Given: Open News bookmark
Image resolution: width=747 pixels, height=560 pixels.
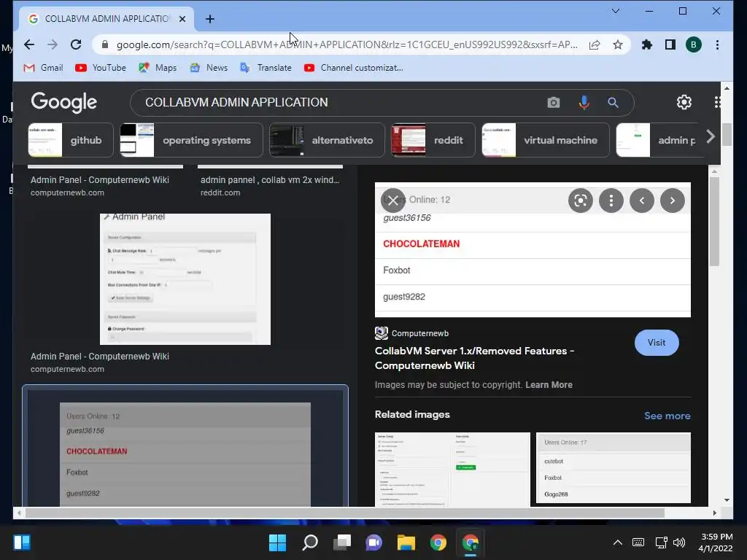Looking at the screenshot, I should [x=209, y=68].
